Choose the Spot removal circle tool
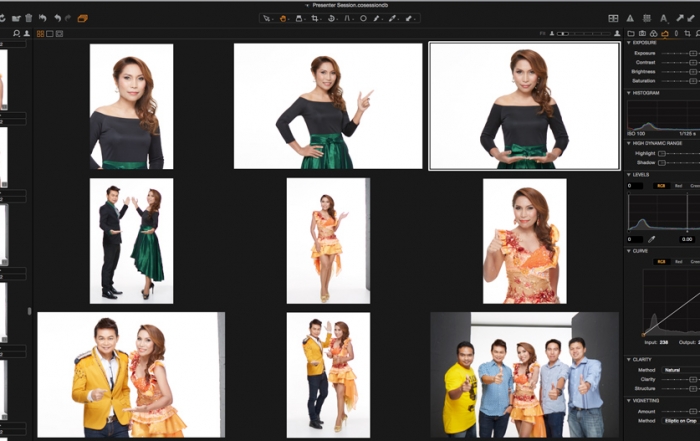Screen dimensions: 700x441 click(x=363, y=18)
